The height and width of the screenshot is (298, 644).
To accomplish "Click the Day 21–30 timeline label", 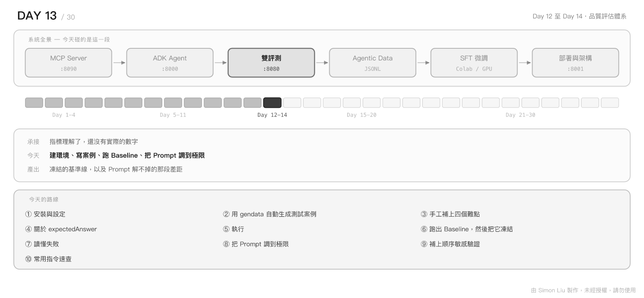I will 520,115.
